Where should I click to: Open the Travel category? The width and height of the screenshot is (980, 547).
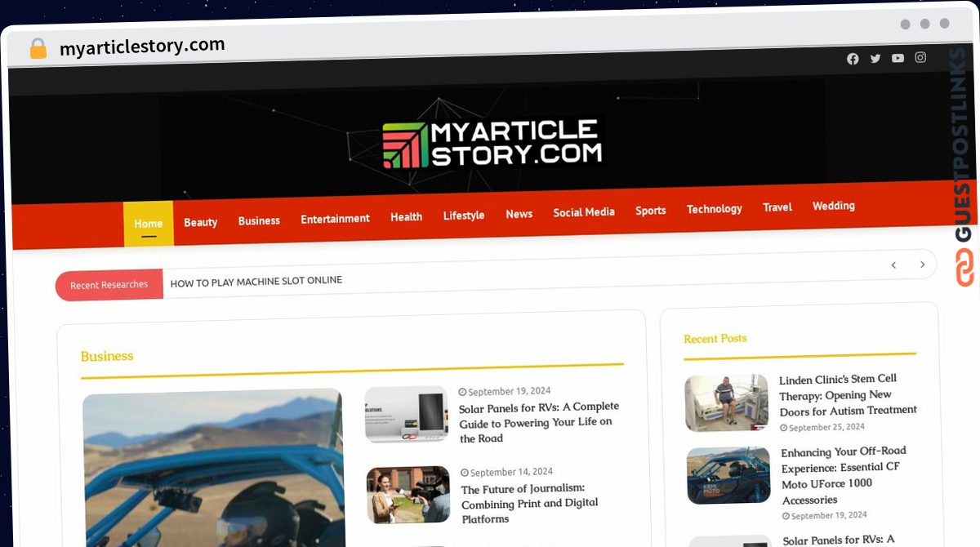click(777, 207)
